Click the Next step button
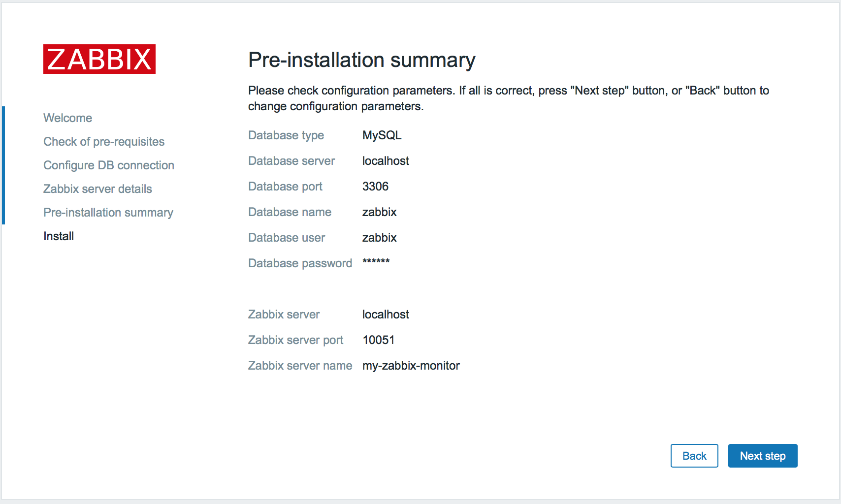This screenshot has height=504, width=841. click(763, 456)
